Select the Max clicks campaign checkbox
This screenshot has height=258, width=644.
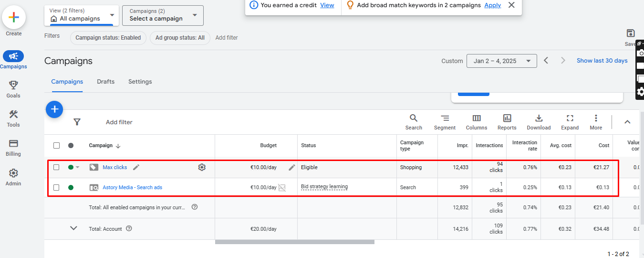coord(56,167)
